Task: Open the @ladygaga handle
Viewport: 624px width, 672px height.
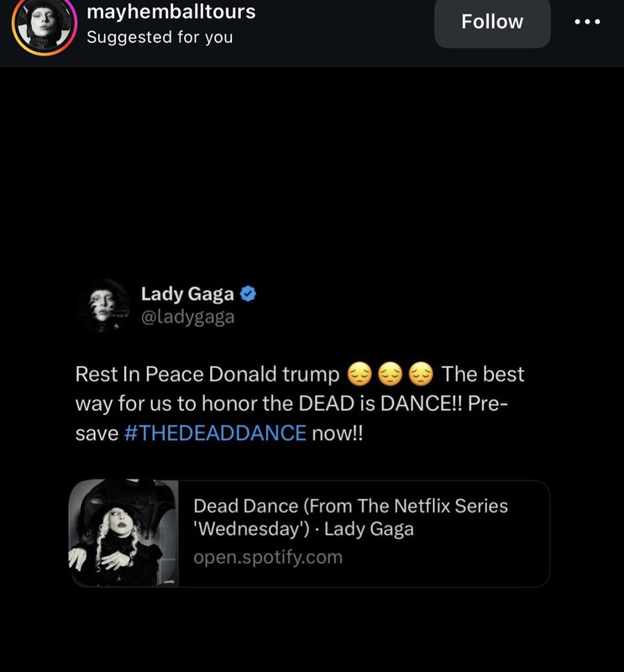Action: point(188,318)
